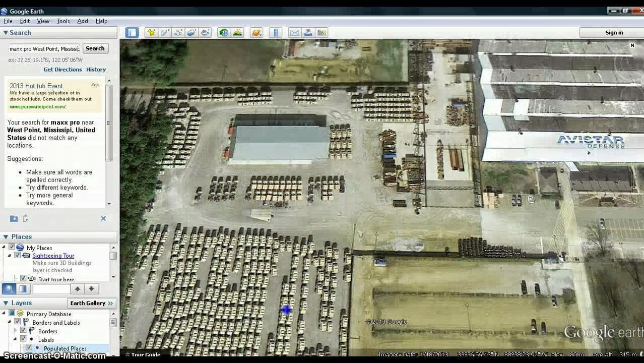Select the Add Path tool
Viewport: 644px width, 363px height.
(178, 32)
